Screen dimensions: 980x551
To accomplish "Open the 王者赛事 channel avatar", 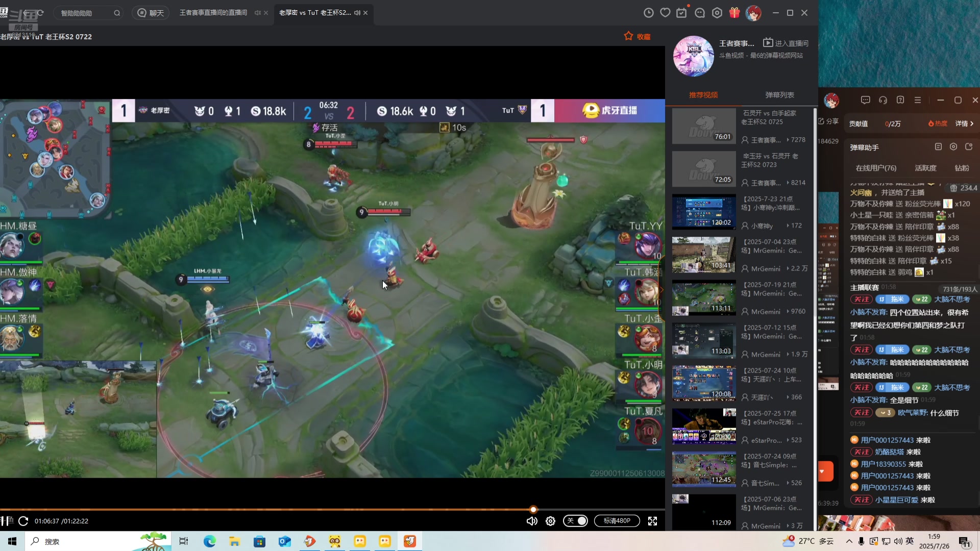I will 693,56.
